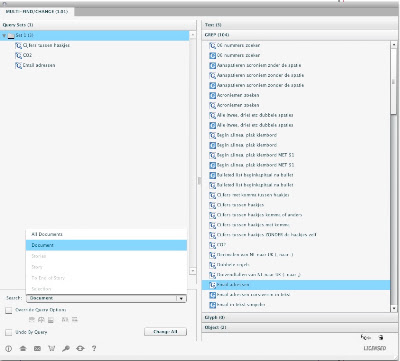Click the icon left of the trash icon
The width and height of the screenshot is (400, 361).
[x=366, y=338]
